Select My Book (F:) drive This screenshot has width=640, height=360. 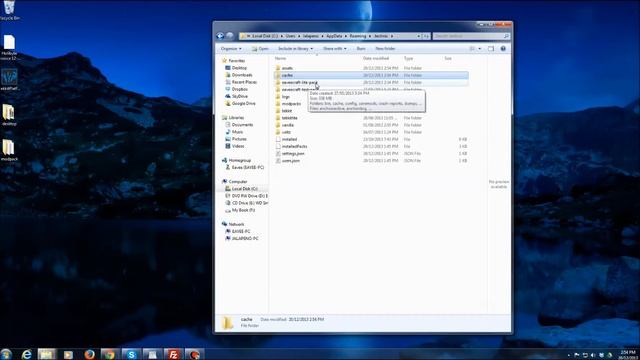click(x=243, y=210)
